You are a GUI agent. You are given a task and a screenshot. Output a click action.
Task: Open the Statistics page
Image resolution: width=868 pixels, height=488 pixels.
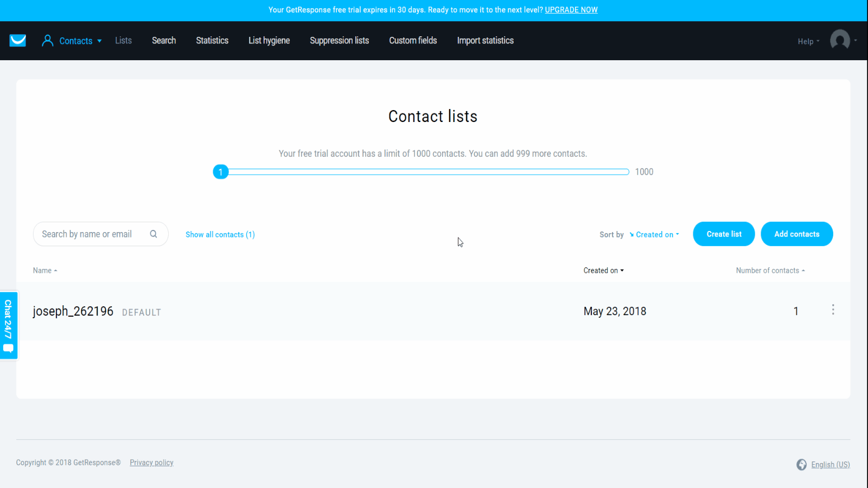coord(212,41)
